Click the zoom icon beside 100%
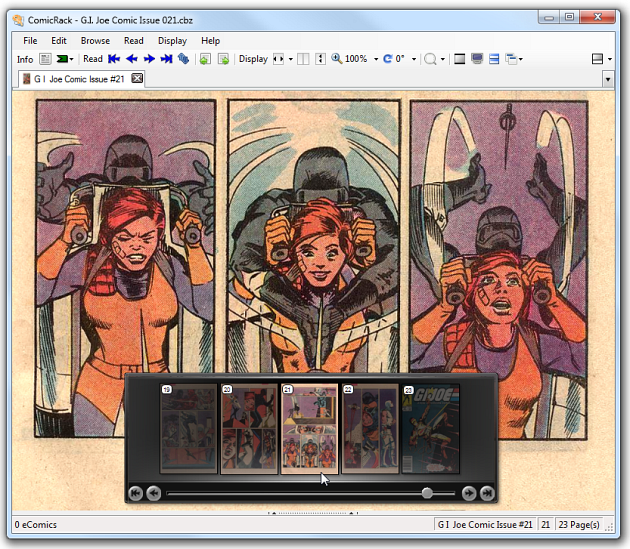This screenshot has height=549, width=630. click(337, 59)
